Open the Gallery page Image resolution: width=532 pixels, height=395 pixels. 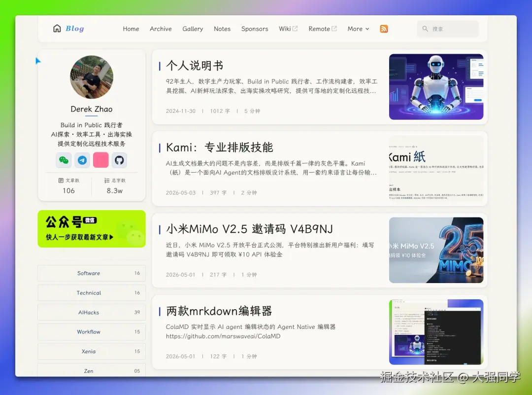coord(193,29)
